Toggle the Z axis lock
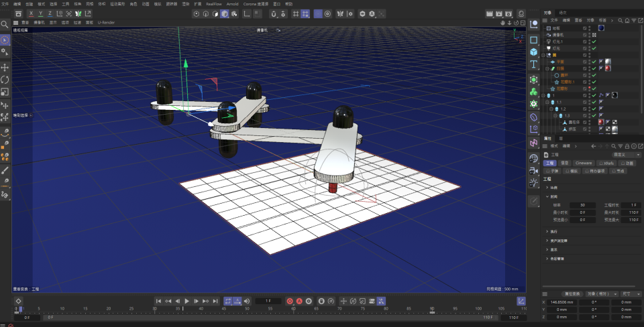The height and width of the screenshot is (327, 644). [50, 13]
